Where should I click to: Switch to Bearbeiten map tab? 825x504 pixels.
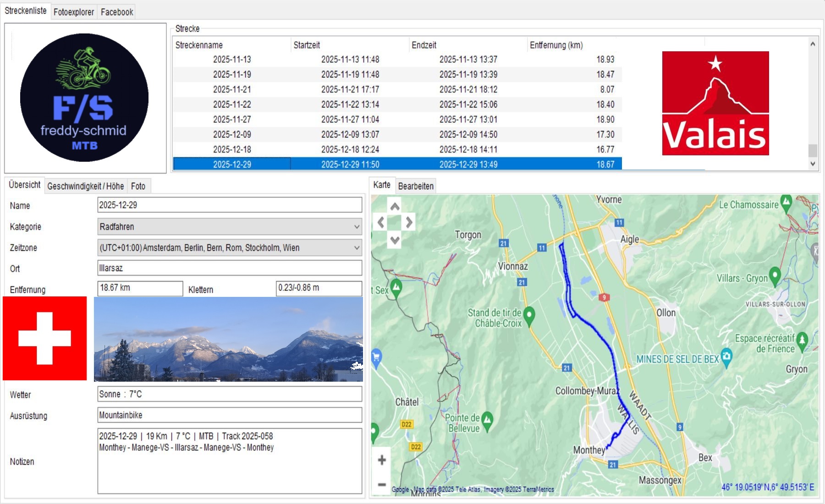pos(415,186)
